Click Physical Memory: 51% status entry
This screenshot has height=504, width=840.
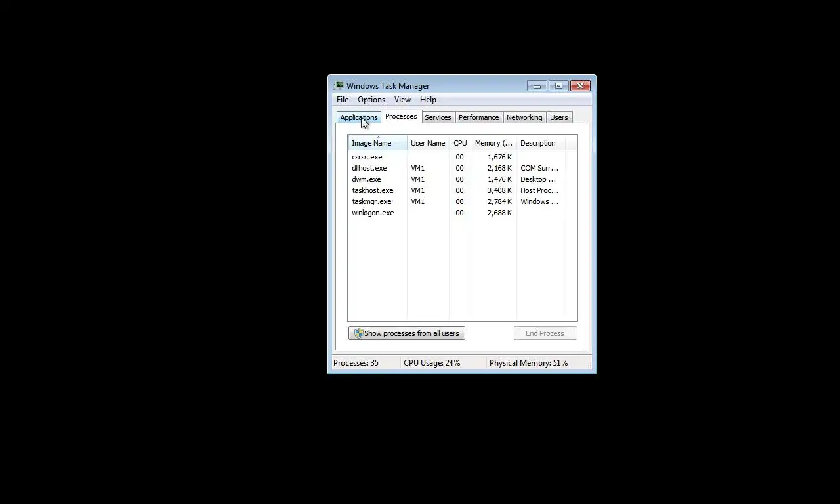click(528, 363)
